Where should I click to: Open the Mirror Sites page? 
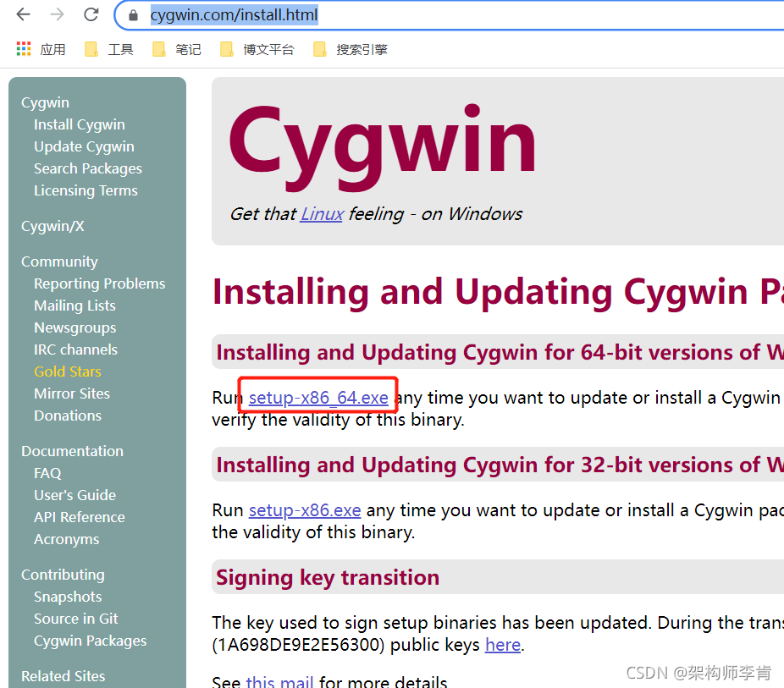(x=72, y=393)
